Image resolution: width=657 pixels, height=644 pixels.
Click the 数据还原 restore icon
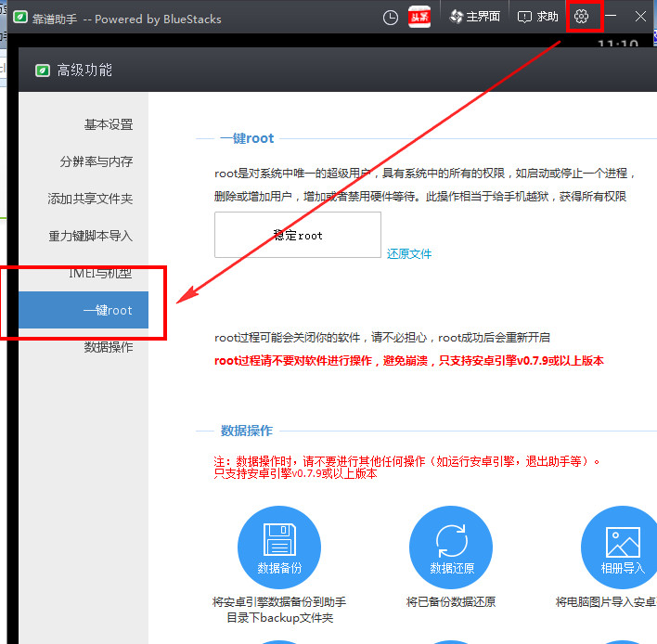[451, 547]
